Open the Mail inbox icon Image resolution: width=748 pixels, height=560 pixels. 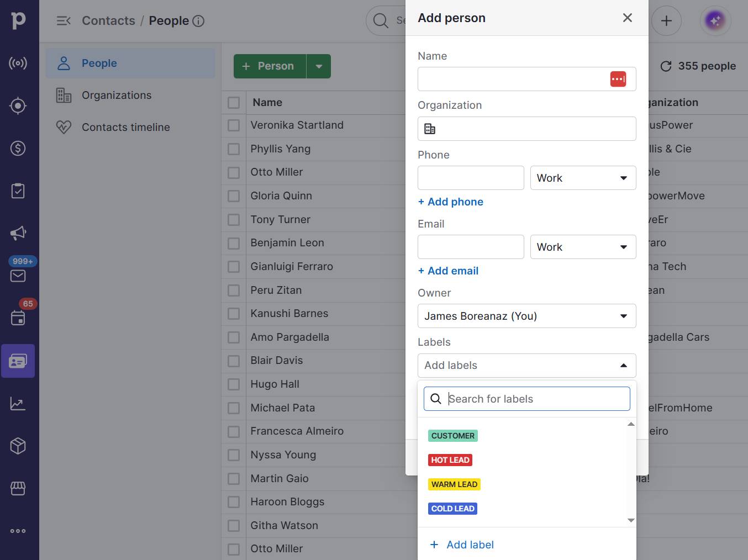click(x=18, y=276)
